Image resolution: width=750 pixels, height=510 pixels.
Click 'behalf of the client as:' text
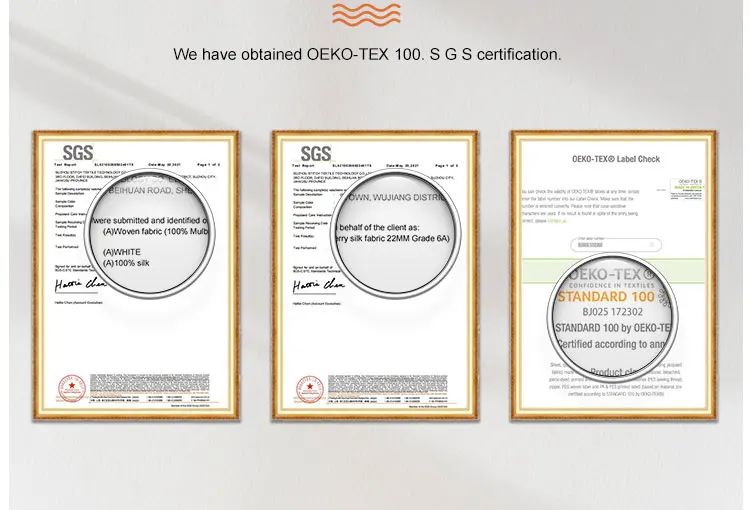point(379,227)
